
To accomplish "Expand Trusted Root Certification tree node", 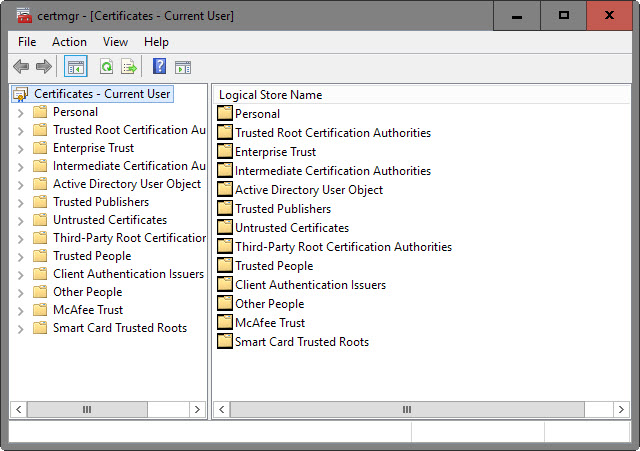I will click(x=20, y=131).
